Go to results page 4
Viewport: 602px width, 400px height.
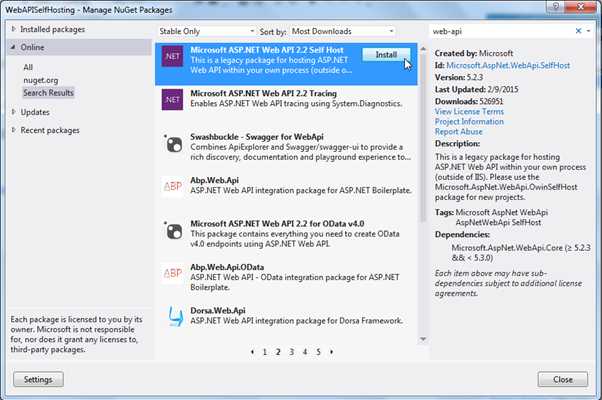click(x=305, y=352)
